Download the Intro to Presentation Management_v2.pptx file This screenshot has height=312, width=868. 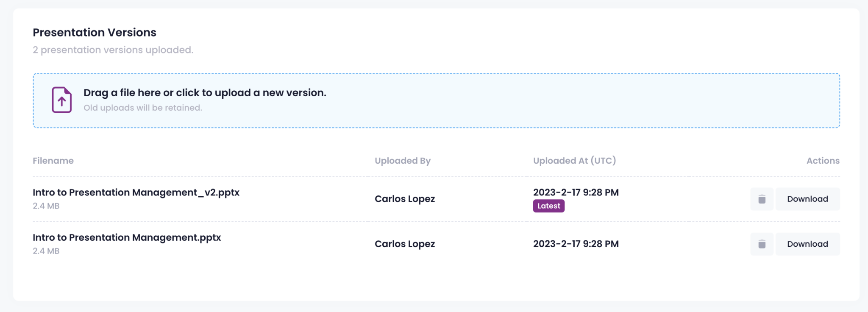point(807,199)
